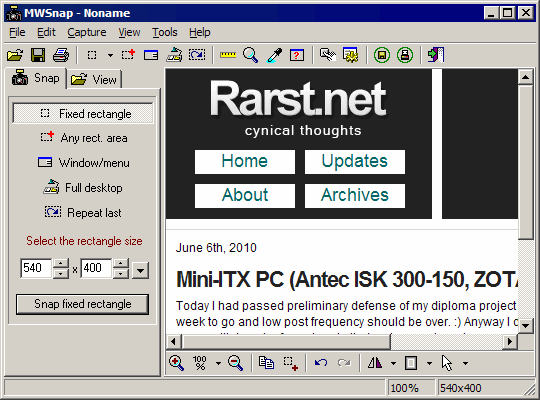Edit the width field showing 540
Screen dimensions: 540x400
click(x=36, y=268)
